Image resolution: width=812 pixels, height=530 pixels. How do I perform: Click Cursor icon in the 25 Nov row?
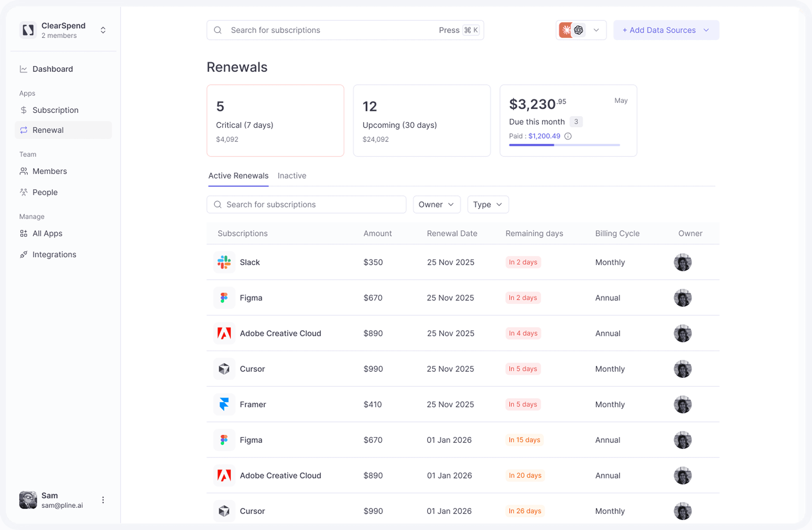pyautogui.click(x=224, y=369)
